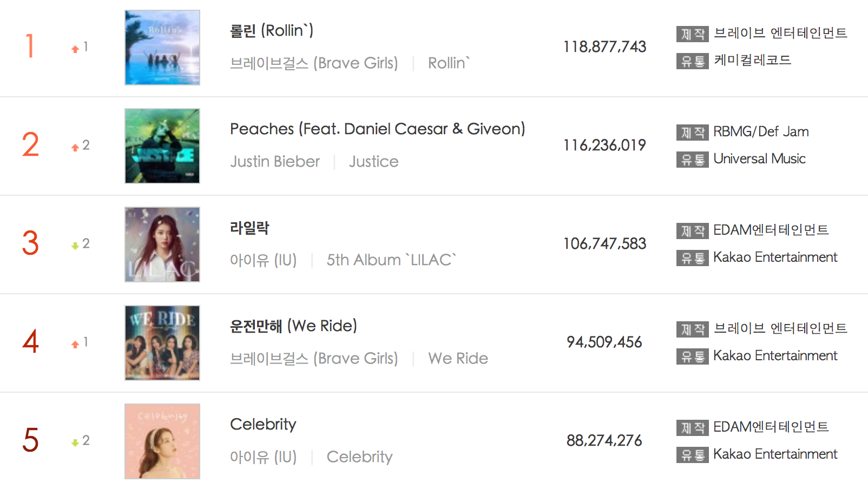Screen dimensions: 868x489
Task: Open the LILAC album cover thumbnail
Action: pos(162,244)
